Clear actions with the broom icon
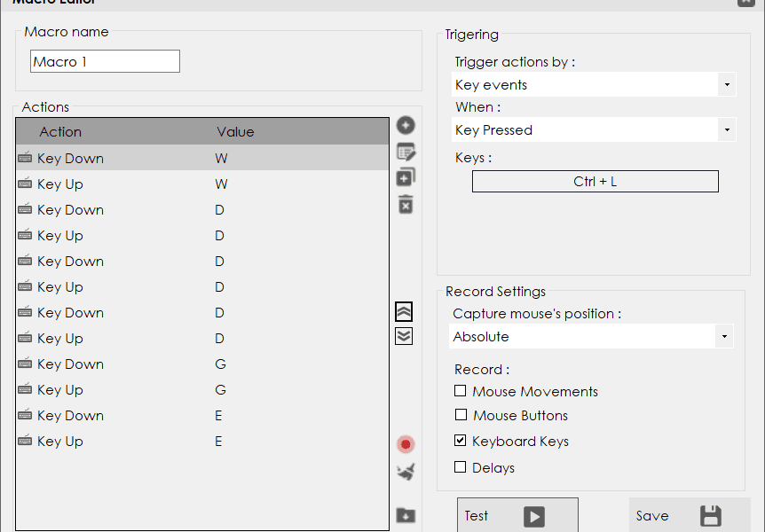The image size is (765, 532). tap(406, 472)
